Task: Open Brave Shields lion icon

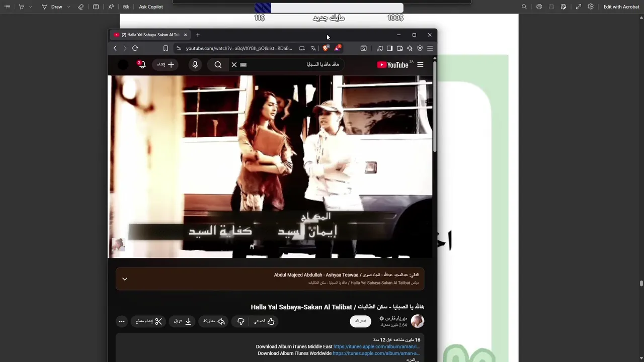Action: (x=326, y=48)
